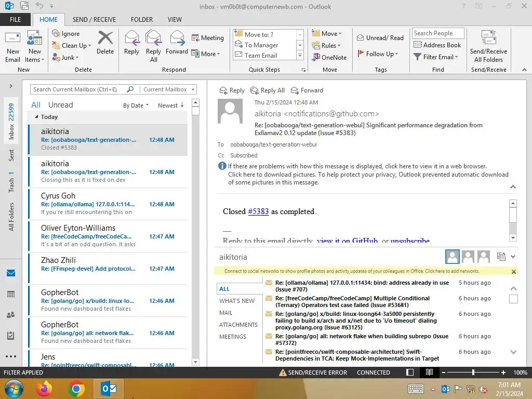Open the #5383 issue link

pos(258,211)
